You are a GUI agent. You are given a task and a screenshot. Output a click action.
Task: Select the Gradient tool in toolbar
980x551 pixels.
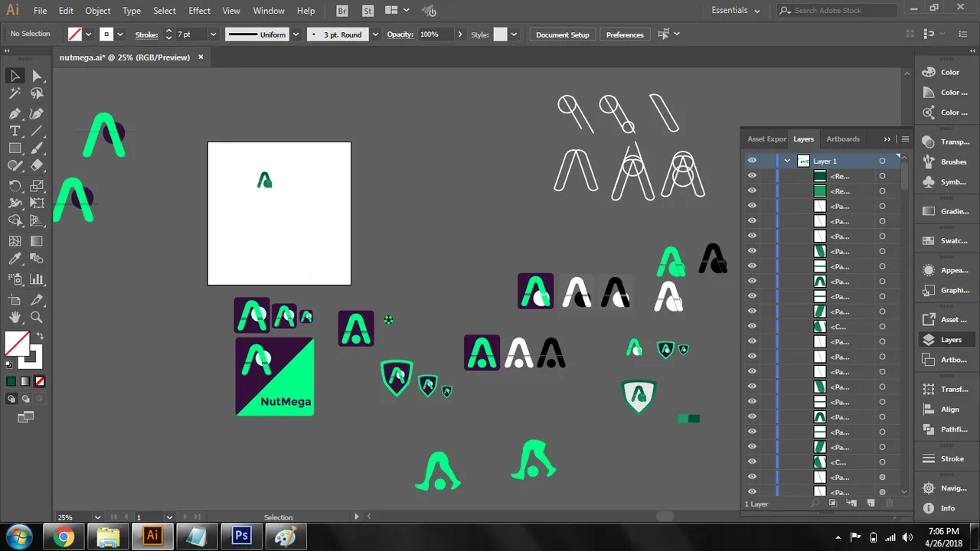(x=37, y=241)
